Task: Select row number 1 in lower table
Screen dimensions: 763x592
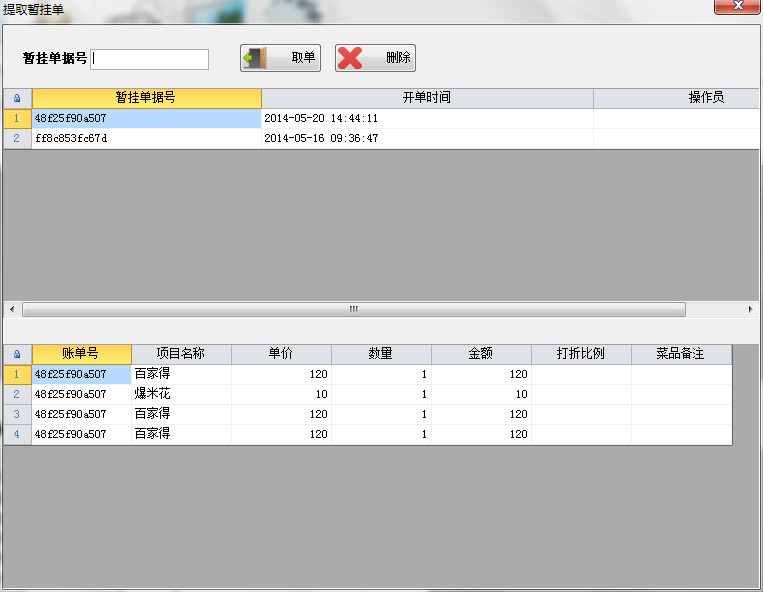Action: tap(18, 375)
